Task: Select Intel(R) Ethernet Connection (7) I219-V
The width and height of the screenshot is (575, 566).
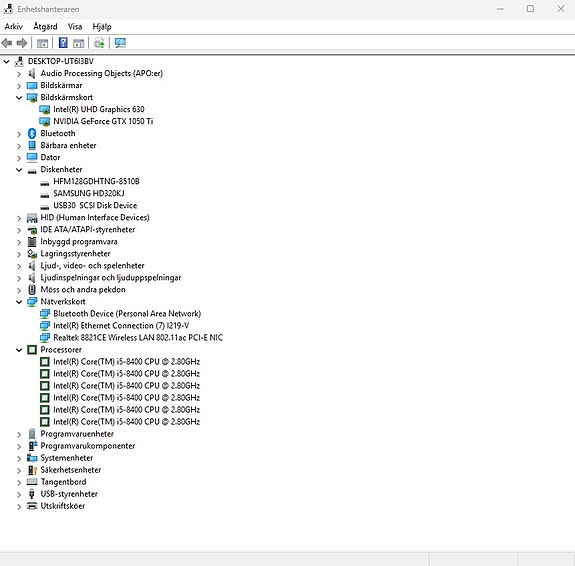Action: pos(121,326)
